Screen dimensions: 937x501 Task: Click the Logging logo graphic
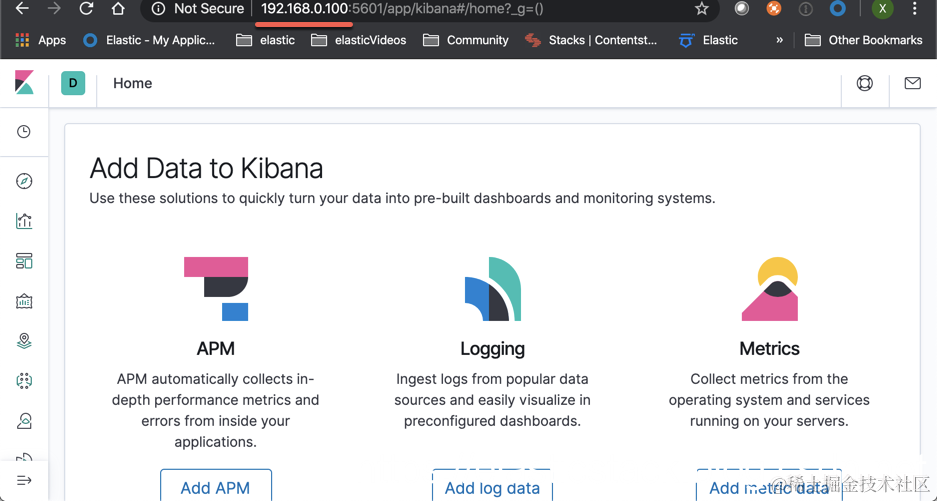pyautogui.click(x=492, y=289)
